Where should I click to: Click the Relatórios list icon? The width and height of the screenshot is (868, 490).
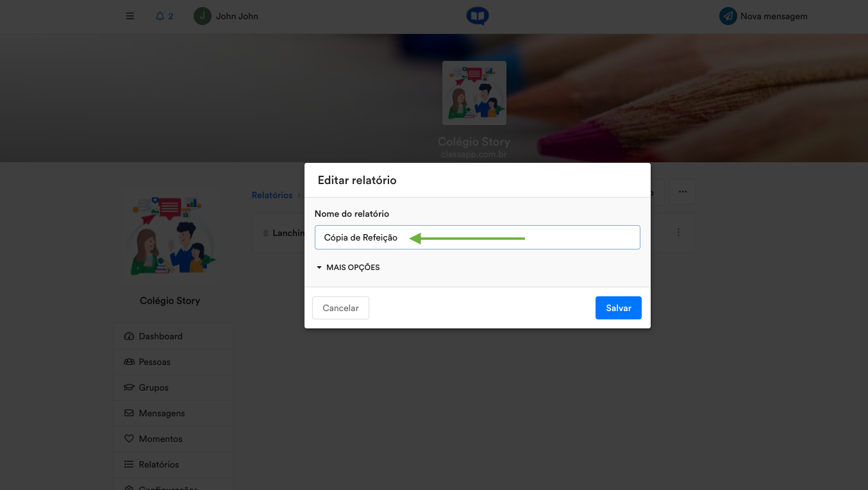tap(129, 464)
